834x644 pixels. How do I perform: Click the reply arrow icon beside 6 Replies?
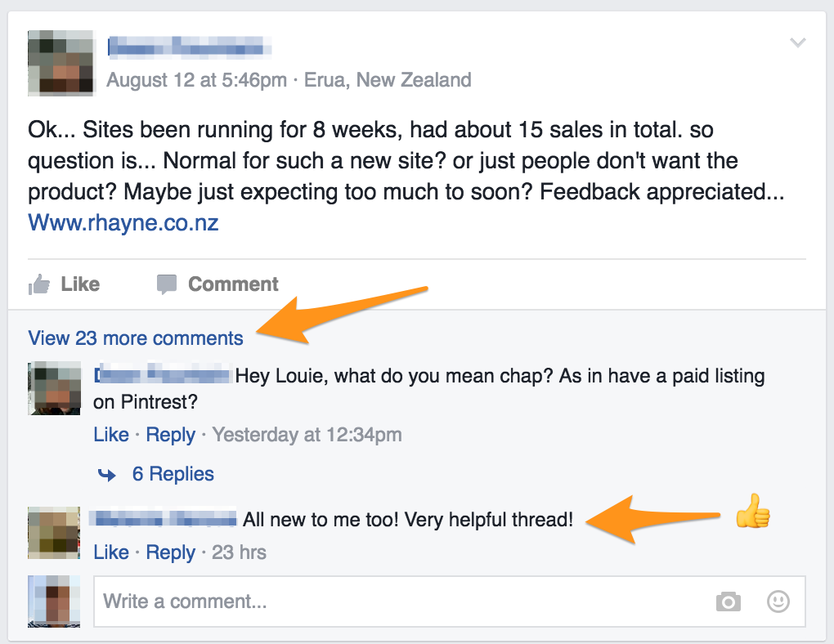click(107, 474)
